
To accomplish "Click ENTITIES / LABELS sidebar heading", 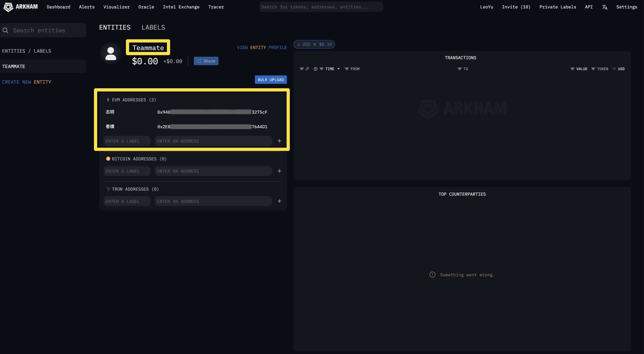I will click(x=26, y=51).
